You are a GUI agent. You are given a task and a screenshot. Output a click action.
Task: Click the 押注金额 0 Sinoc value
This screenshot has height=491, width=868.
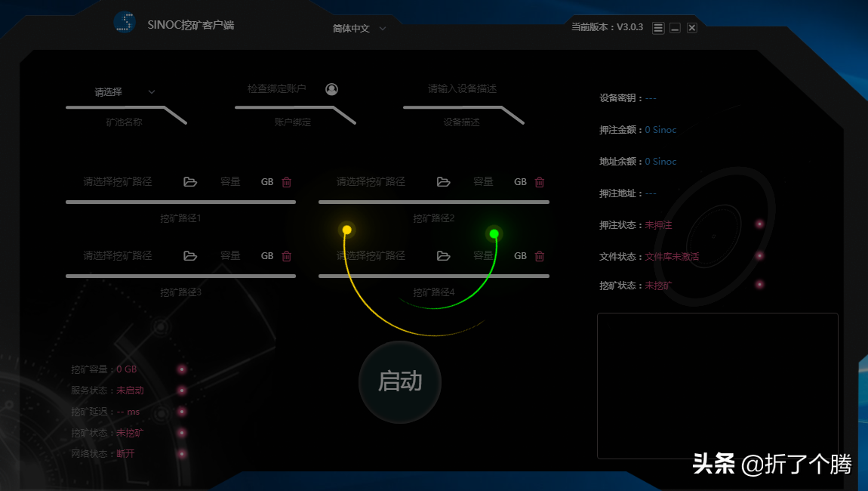click(x=660, y=130)
